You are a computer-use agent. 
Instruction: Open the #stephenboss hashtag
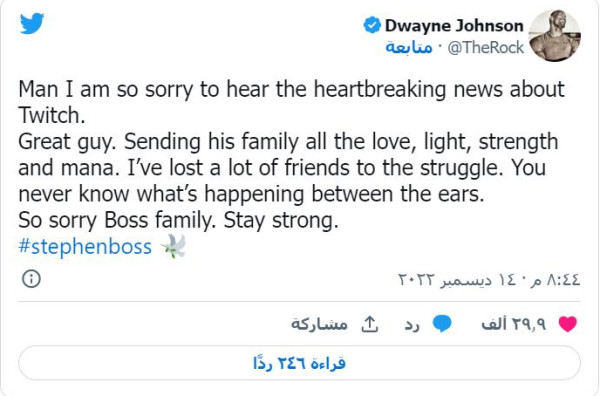tap(85, 246)
